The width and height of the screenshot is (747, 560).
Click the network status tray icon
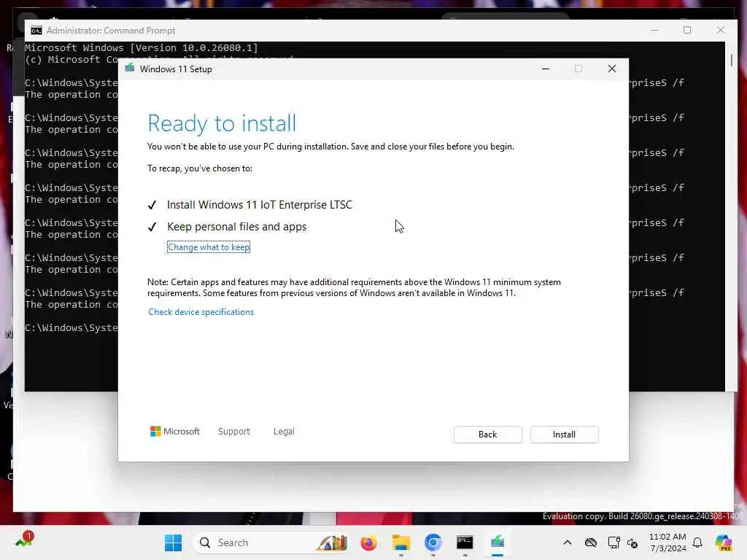(614, 542)
